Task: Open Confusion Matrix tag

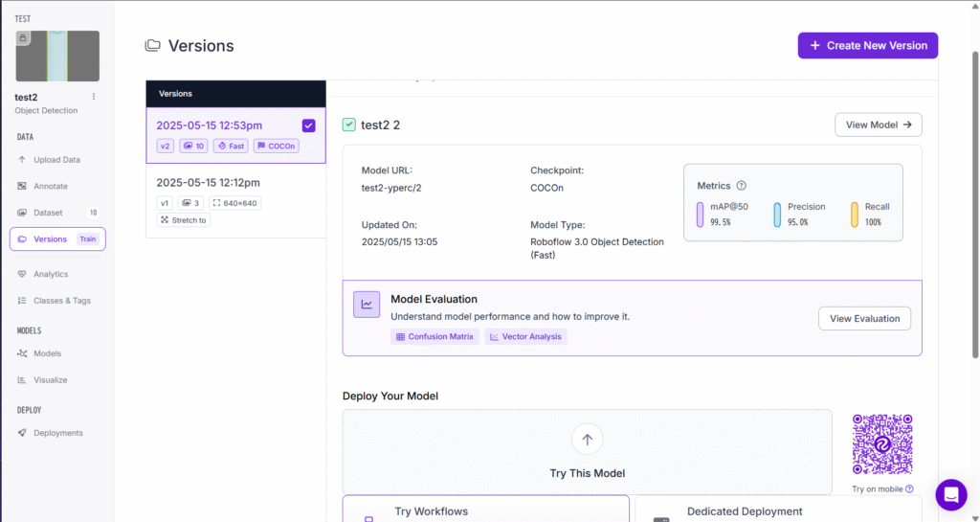Action: [435, 336]
